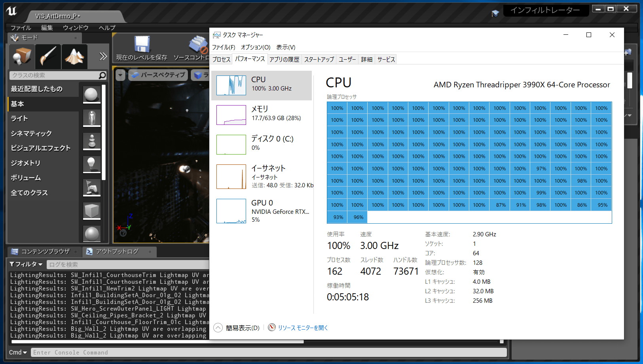Switch to App history tab
The image size is (643, 364).
284,59
